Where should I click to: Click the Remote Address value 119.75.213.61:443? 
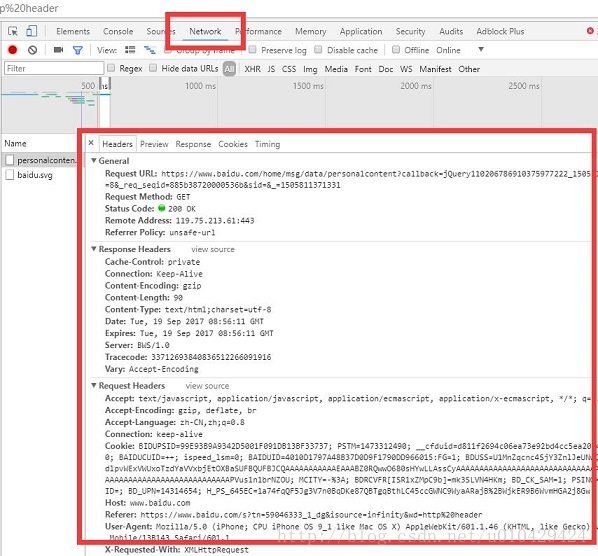pyautogui.click(x=215, y=220)
